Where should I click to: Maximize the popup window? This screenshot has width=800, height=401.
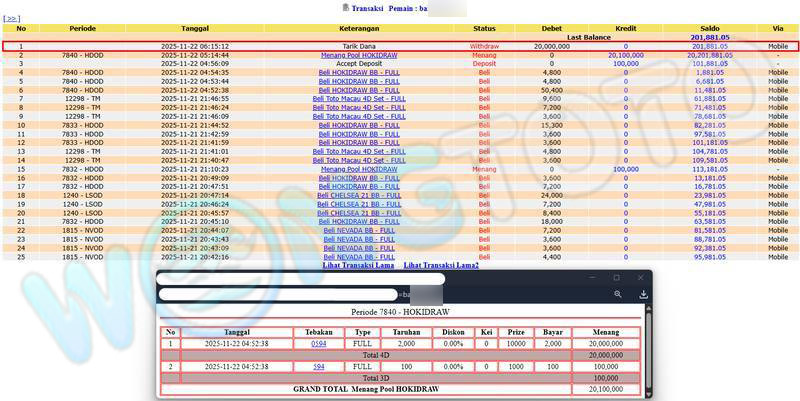point(616,277)
